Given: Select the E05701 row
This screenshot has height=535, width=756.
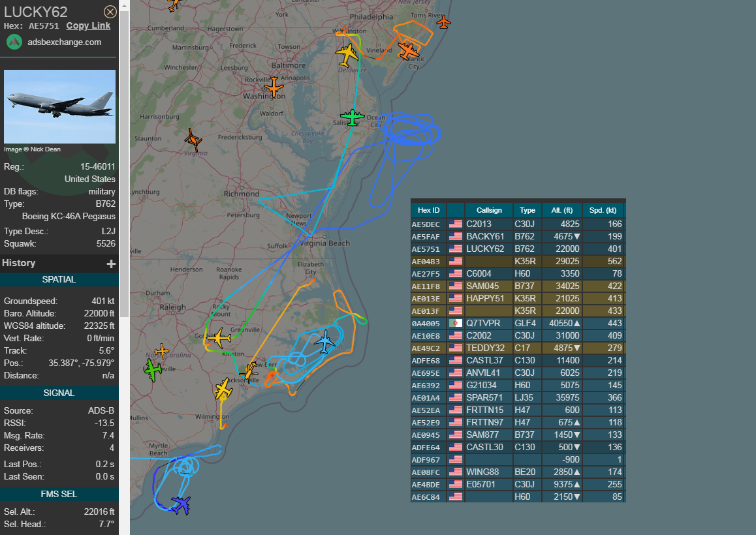Looking at the screenshot, I should (518, 484).
